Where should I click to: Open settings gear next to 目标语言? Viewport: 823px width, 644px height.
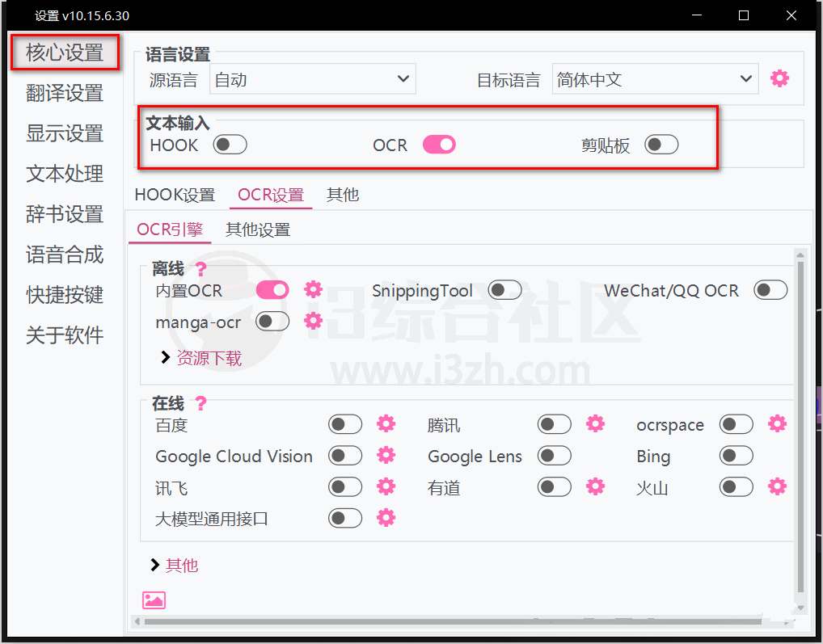tap(779, 78)
